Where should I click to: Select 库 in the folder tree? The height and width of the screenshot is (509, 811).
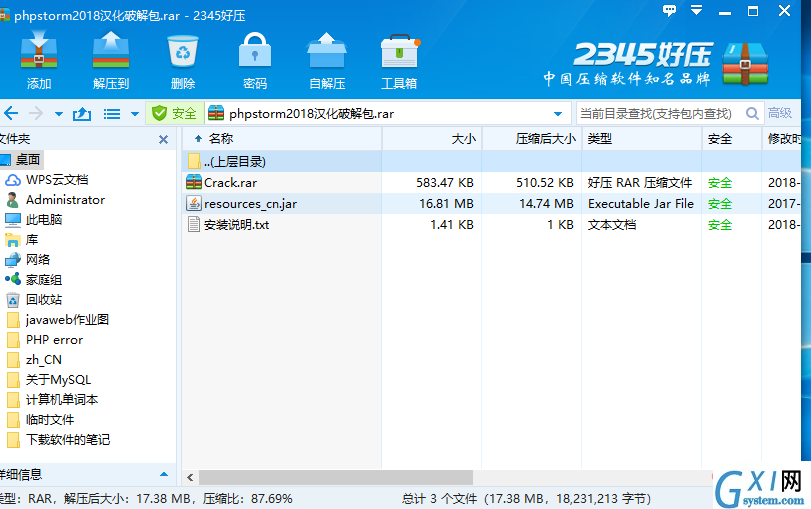pos(32,240)
